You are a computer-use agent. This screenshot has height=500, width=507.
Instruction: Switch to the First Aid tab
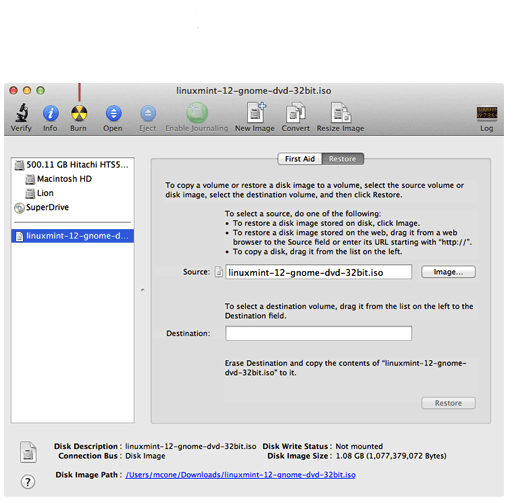[x=300, y=159]
